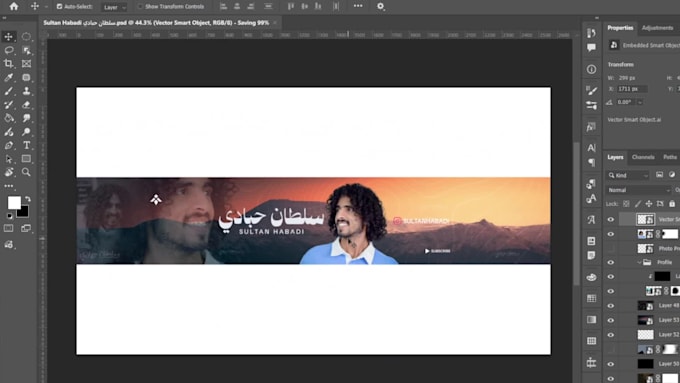This screenshot has width=680, height=383.
Task: Select the Clone Stamp tool
Action: point(26,91)
